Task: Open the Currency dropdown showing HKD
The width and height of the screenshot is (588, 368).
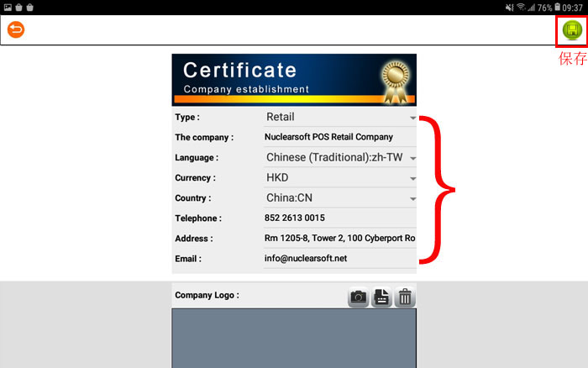Action: [339, 178]
